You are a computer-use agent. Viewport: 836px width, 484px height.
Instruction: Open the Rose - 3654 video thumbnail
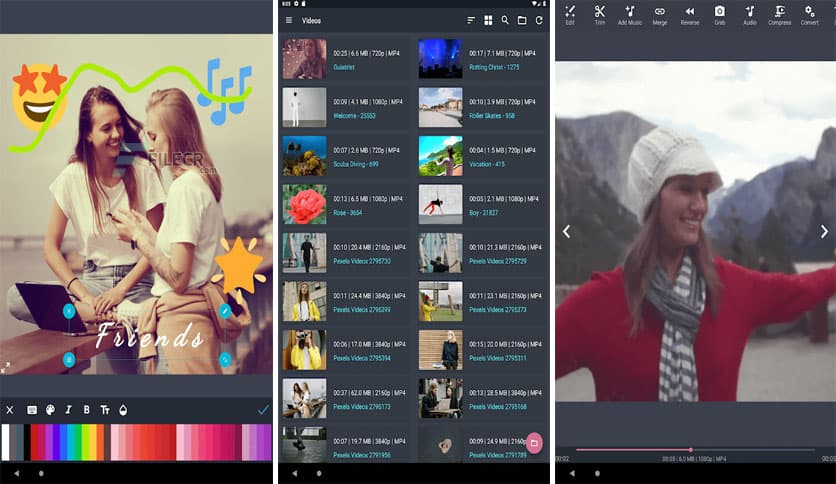[304, 204]
